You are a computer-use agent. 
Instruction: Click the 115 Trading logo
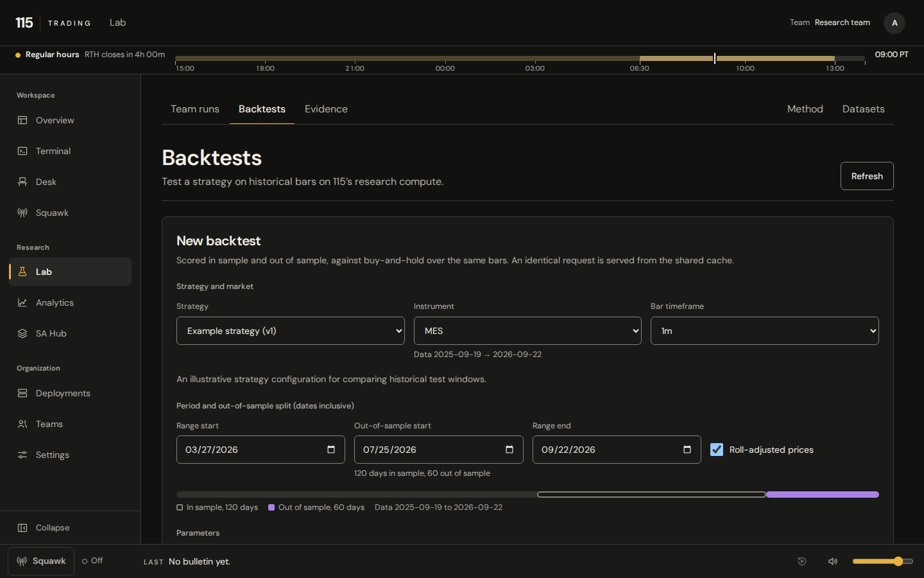pos(53,23)
